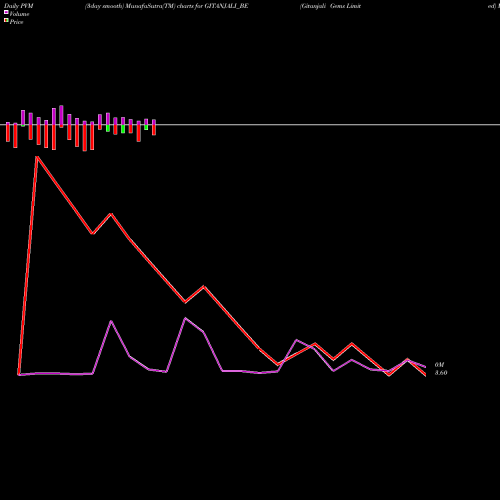Viewport: 500px width, 500px height.
Task: Click the "MunafaSutra(TM) charts for GITANJALI_BE" heading
Action: coord(187,6)
